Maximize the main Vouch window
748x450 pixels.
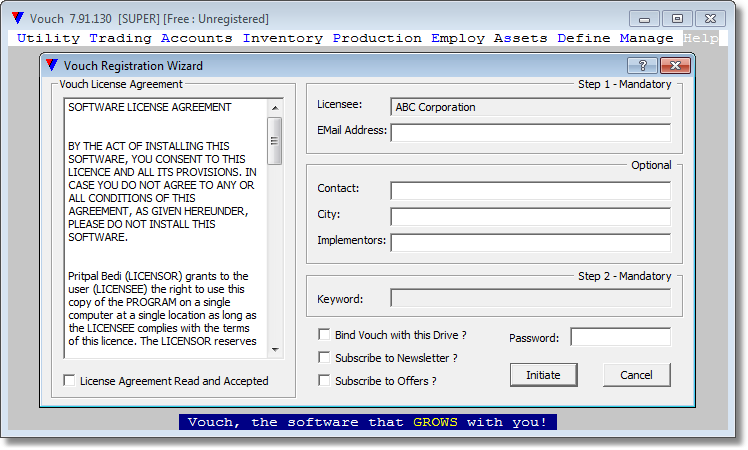click(x=677, y=19)
